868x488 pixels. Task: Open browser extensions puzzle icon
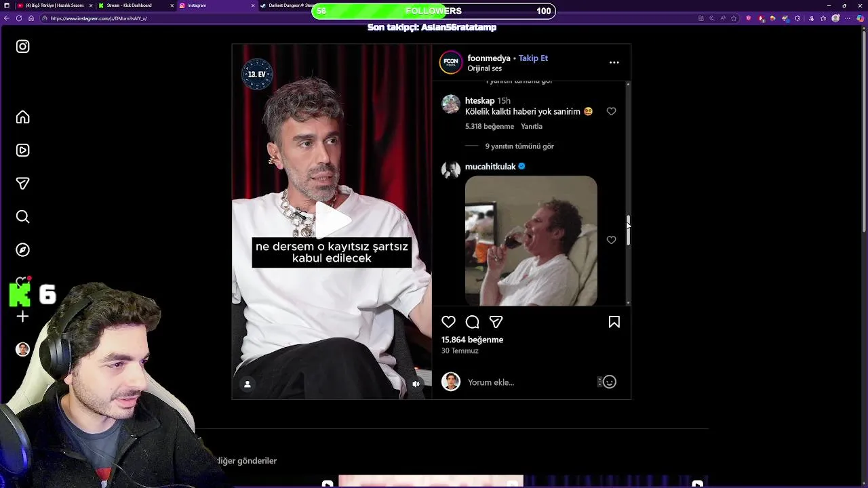pyautogui.click(x=797, y=18)
